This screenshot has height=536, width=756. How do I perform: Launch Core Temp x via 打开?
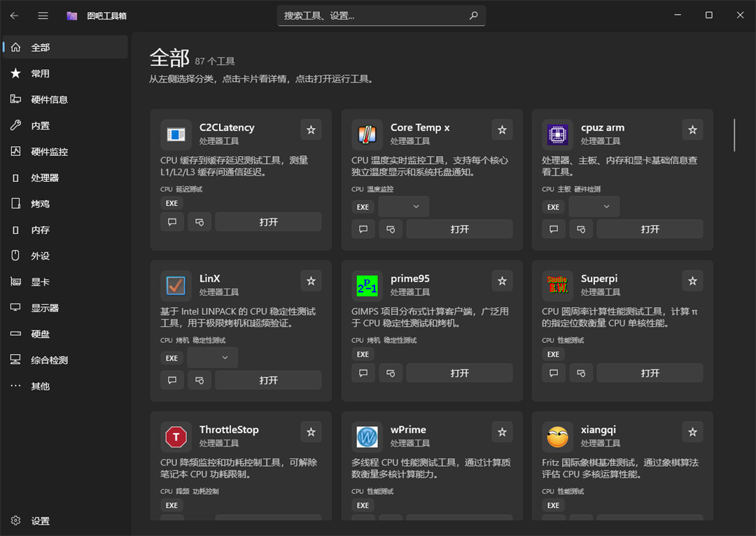tap(459, 229)
